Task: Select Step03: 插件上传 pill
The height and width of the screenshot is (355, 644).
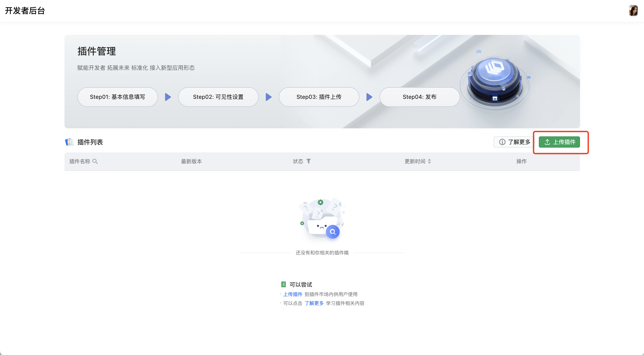Action: [x=319, y=97]
